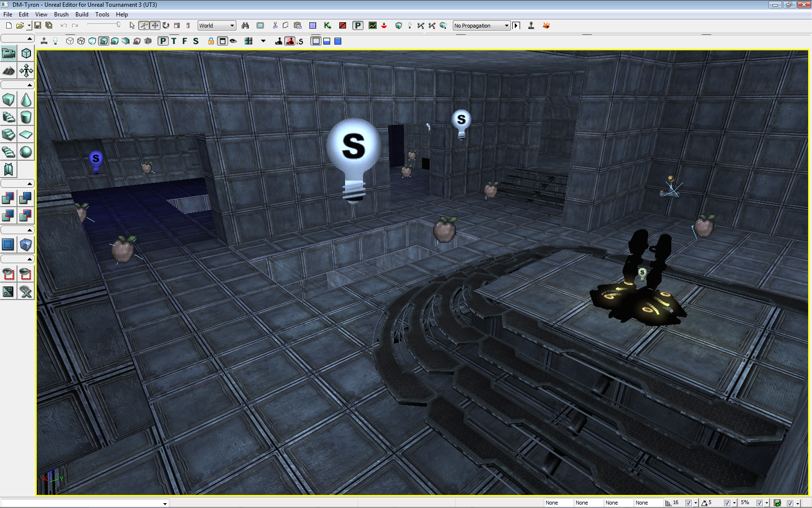Image resolution: width=812 pixels, height=508 pixels.
Task: Click the Save All Levels icon
Action: (49, 26)
